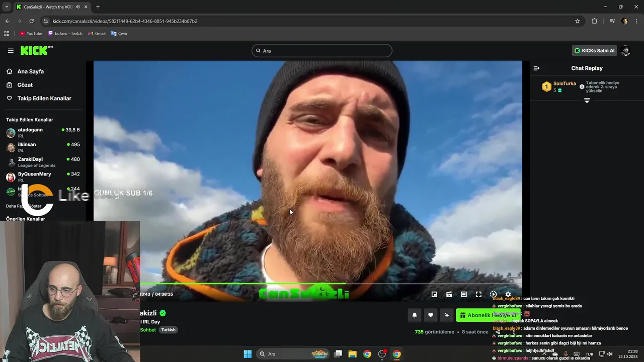Toggle mini player mode
The width and height of the screenshot is (644, 362).
(x=434, y=295)
